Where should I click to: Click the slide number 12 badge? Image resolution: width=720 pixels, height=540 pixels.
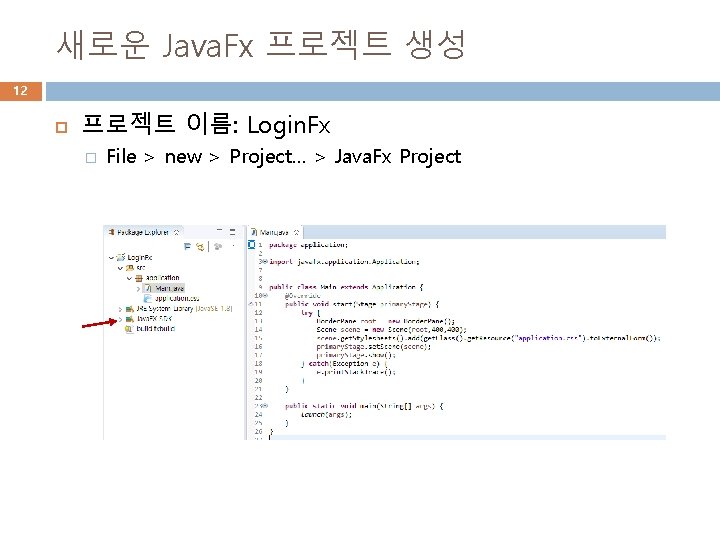[21, 91]
